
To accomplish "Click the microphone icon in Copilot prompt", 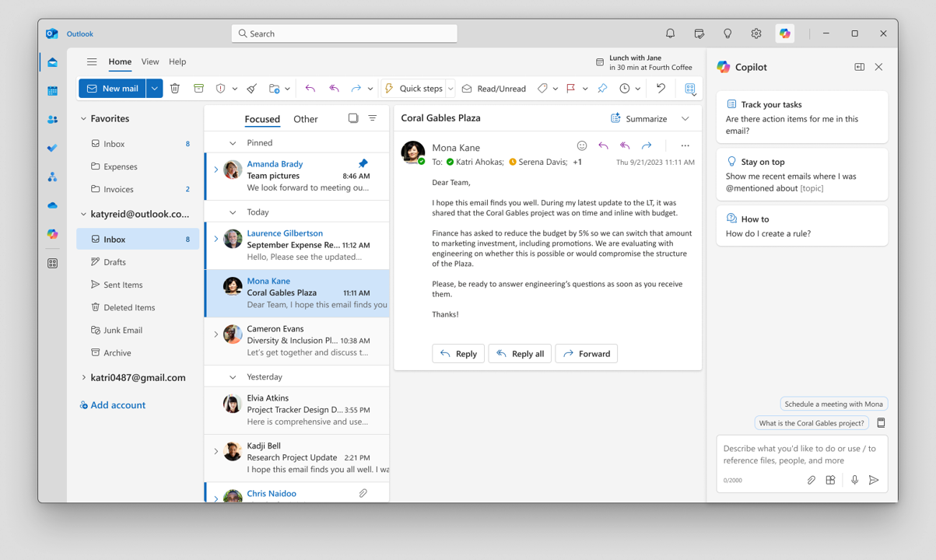I will click(x=854, y=480).
